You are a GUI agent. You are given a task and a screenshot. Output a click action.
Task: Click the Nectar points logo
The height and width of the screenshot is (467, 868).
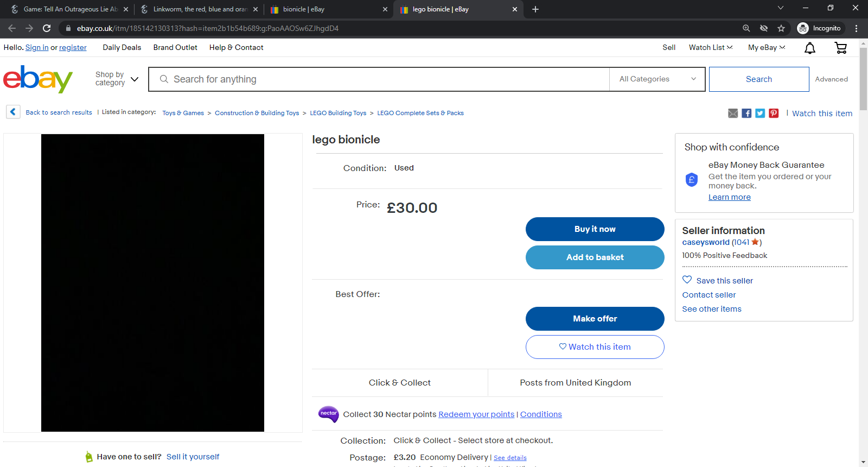pos(328,414)
